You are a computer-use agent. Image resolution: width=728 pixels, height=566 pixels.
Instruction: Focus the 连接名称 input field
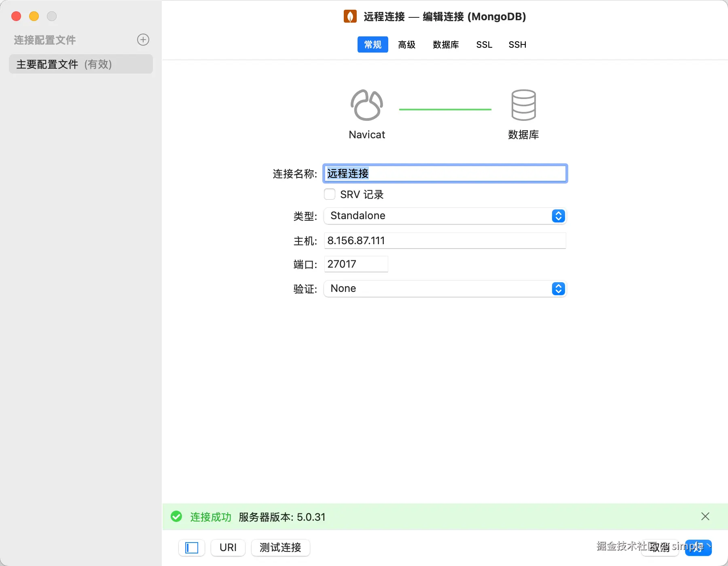445,173
